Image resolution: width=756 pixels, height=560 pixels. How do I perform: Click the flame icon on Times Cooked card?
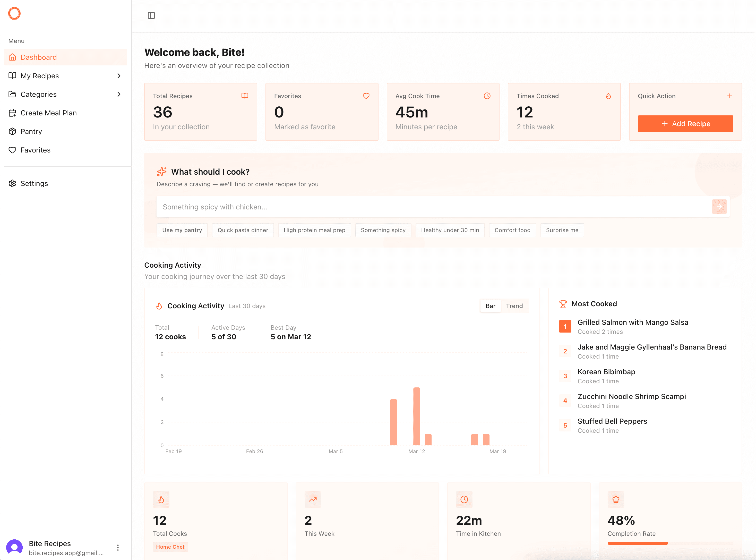click(608, 96)
